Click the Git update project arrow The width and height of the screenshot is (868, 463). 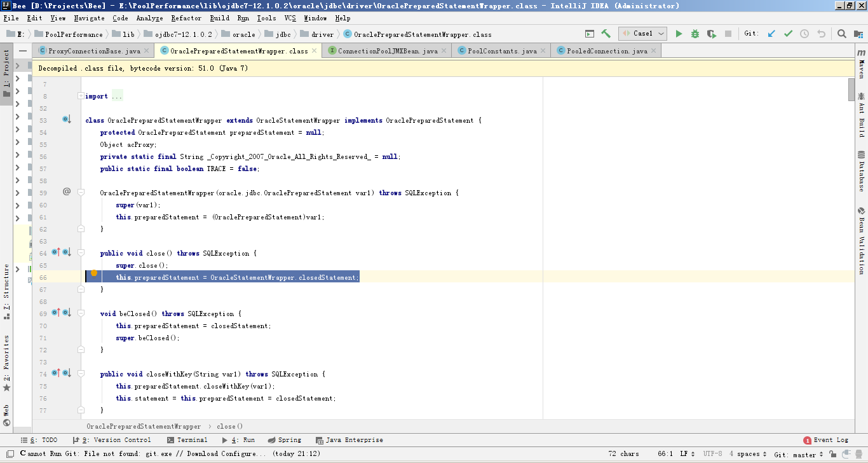[x=771, y=34]
